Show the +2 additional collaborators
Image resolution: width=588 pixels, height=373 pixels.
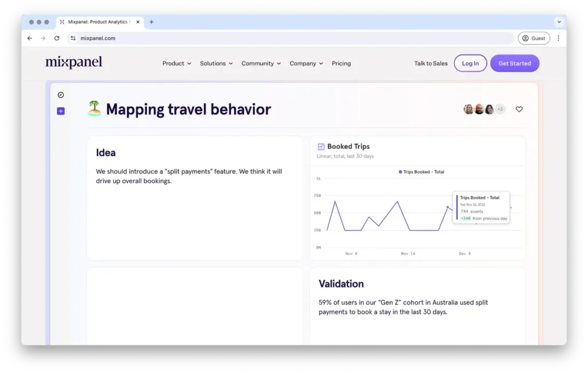coord(500,109)
